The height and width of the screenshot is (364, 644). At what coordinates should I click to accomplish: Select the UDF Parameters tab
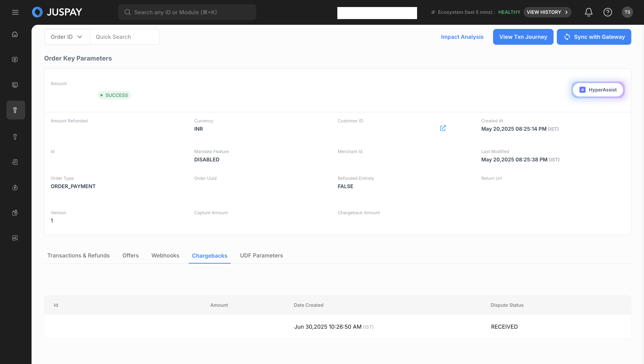[x=261, y=255]
